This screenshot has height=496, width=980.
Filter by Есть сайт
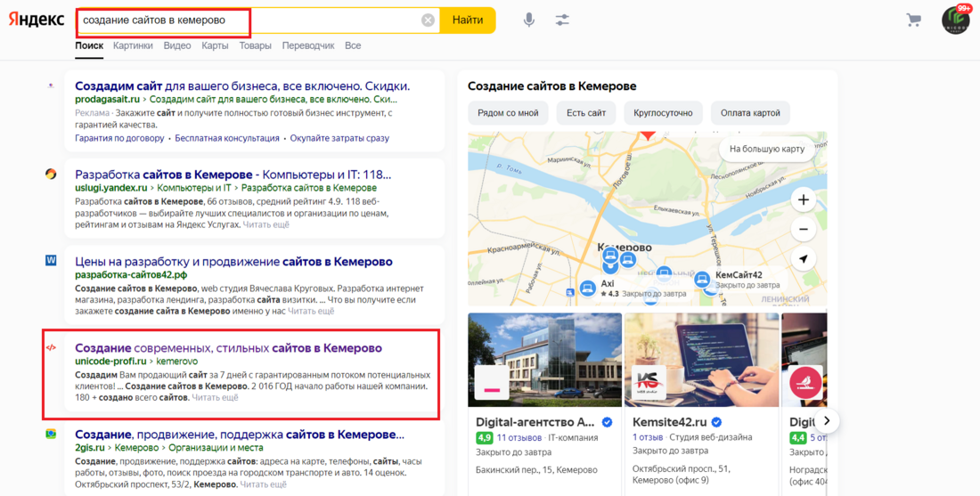point(586,113)
